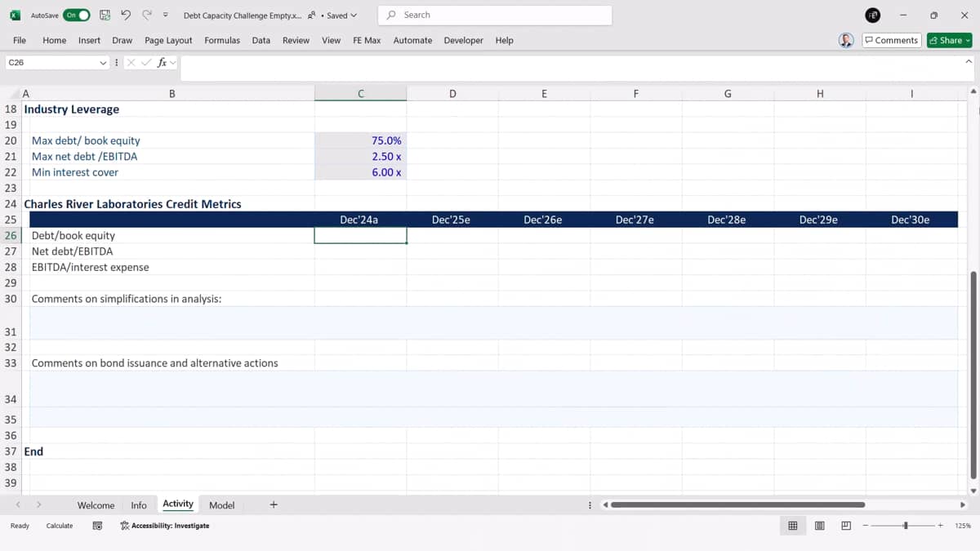Viewport: 980px width, 551px height.
Task: Select cell with value 6.00 x
Action: 360,172
